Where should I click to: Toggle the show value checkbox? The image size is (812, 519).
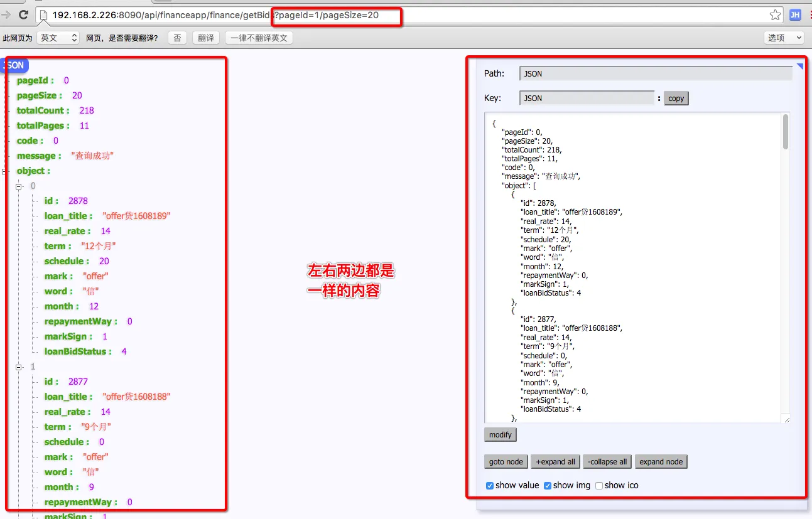pyautogui.click(x=490, y=486)
